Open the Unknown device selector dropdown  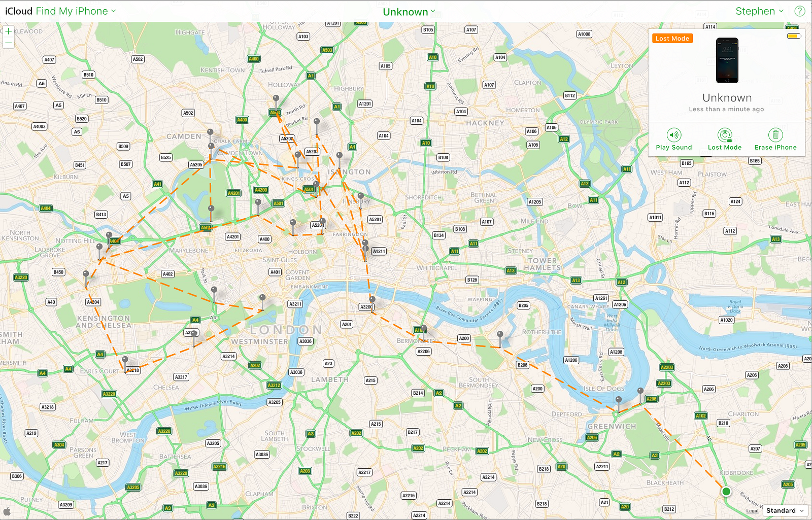click(409, 12)
